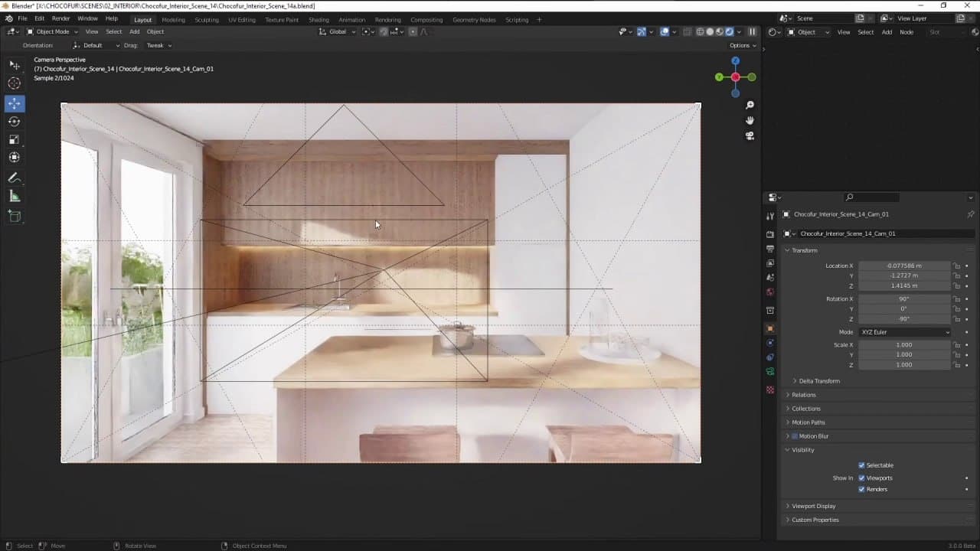
Task: Select the Add Cube tool
Action: coord(15,217)
